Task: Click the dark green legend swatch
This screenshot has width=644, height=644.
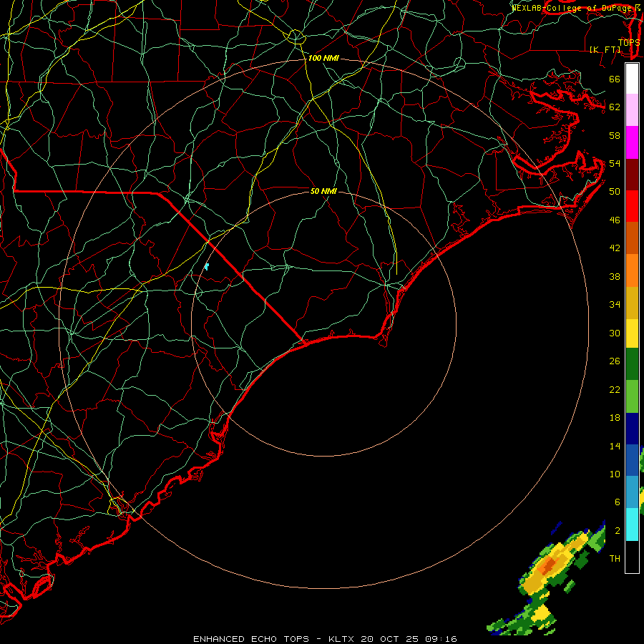Action: click(x=632, y=364)
